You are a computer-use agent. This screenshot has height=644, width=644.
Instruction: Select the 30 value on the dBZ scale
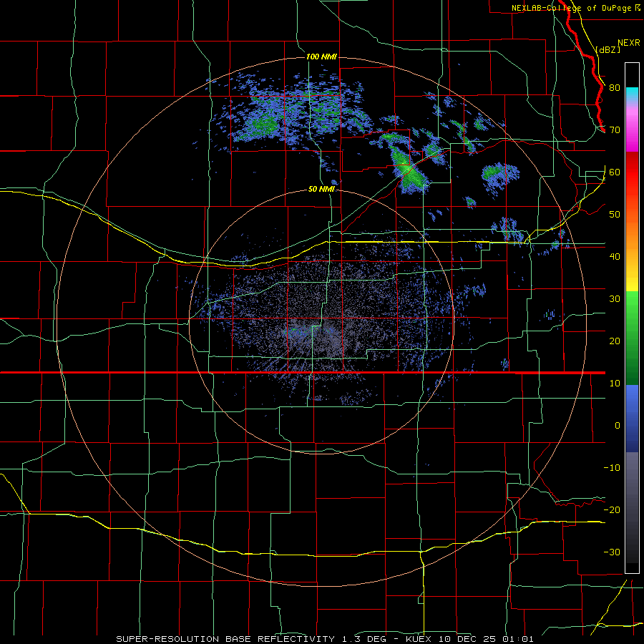(615, 299)
